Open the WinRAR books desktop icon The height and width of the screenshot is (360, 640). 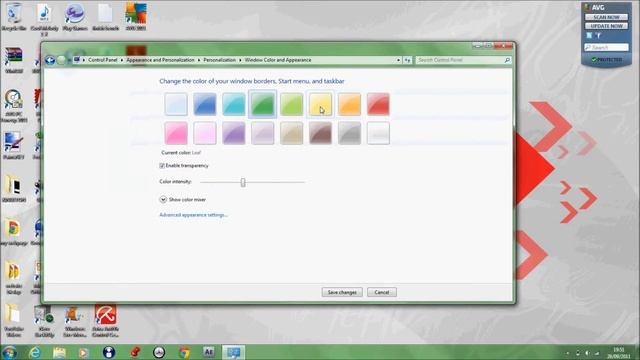coord(14,56)
